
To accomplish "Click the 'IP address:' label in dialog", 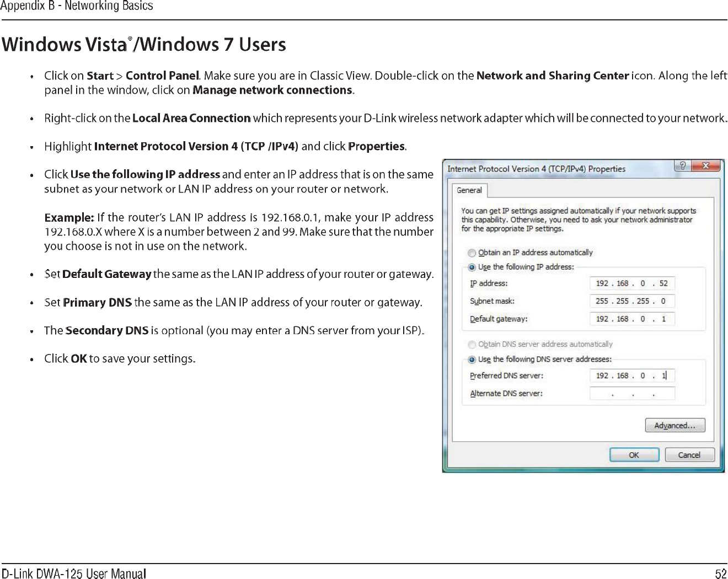I will coord(489,283).
